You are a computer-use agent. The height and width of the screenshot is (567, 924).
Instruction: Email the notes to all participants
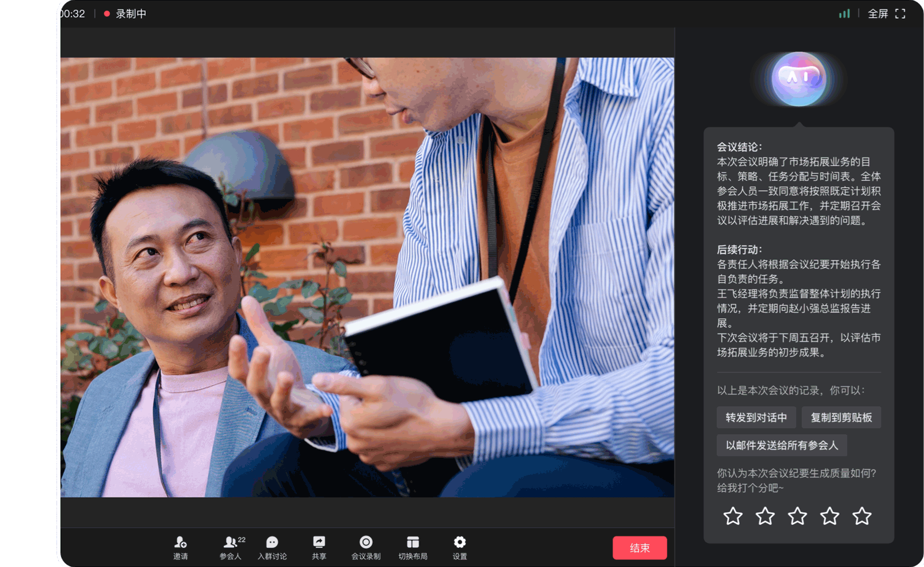tap(781, 445)
